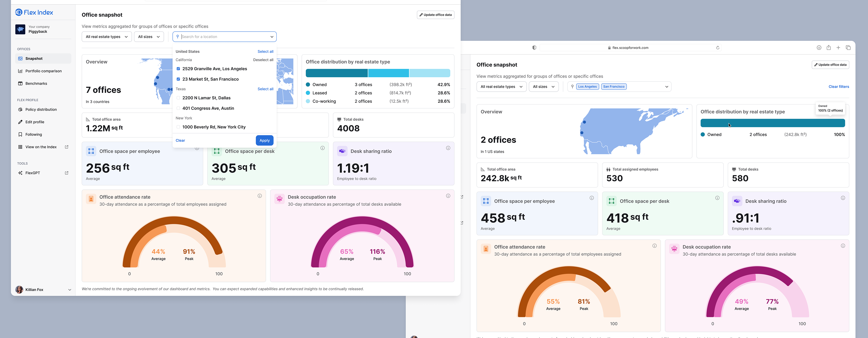Go to Benchmarks in sidebar
The height and width of the screenshot is (338, 868).
point(36,84)
